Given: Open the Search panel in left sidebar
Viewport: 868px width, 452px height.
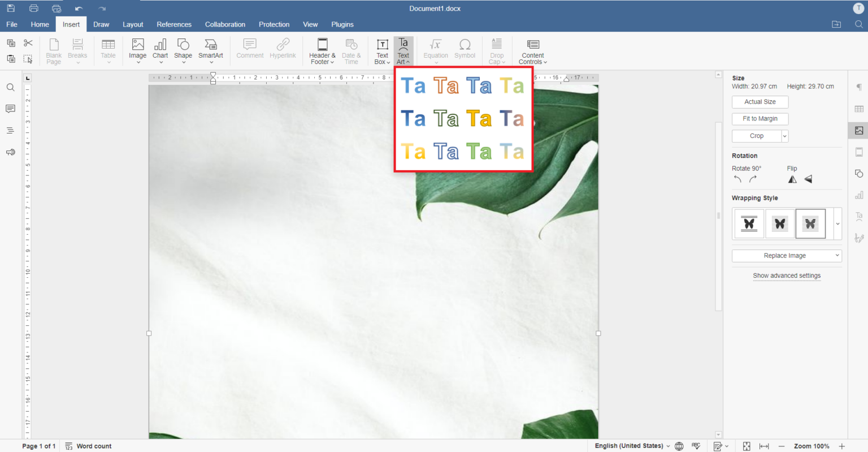Looking at the screenshot, I should coord(10,87).
